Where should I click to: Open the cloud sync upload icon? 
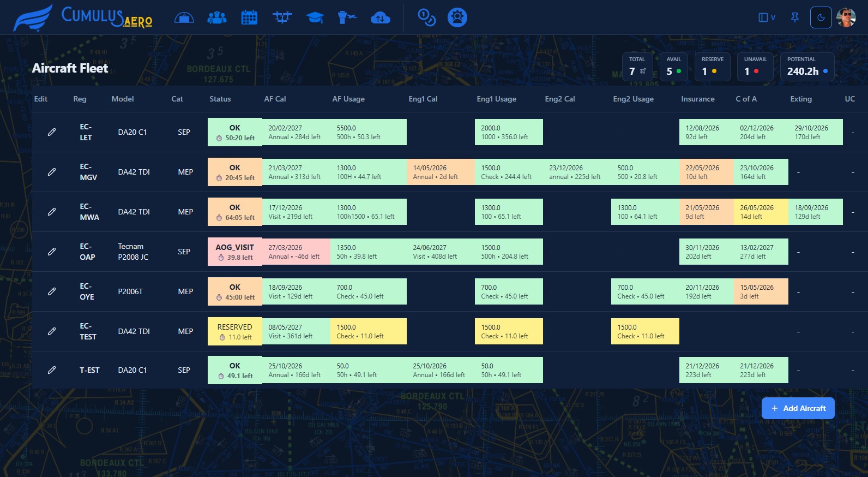pos(381,17)
